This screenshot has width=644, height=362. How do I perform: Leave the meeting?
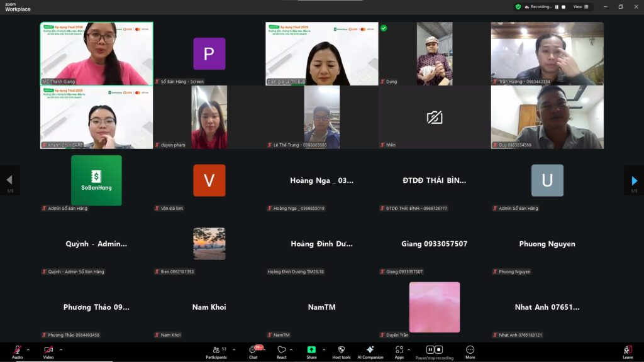(x=628, y=351)
